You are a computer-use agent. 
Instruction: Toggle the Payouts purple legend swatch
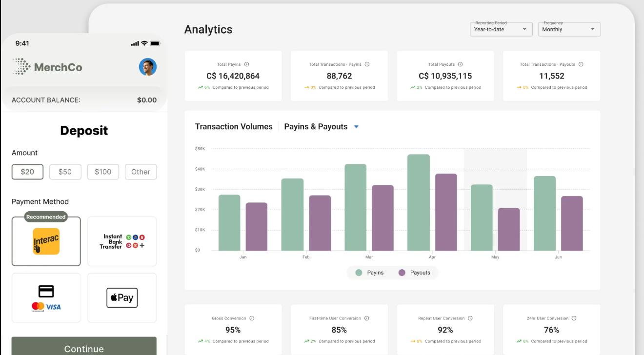[x=402, y=273]
